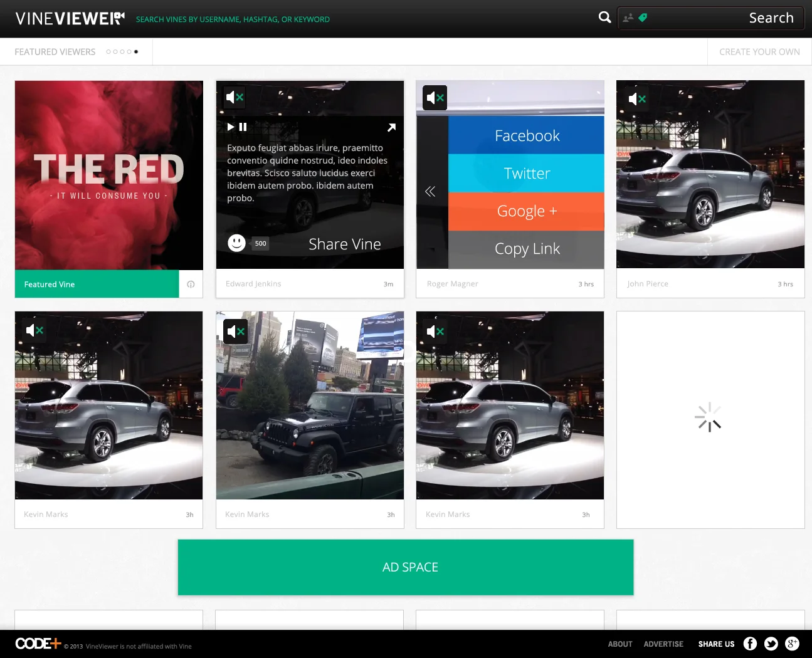
Task: Open John Pierce silver SUV vine
Action: point(710,174)
